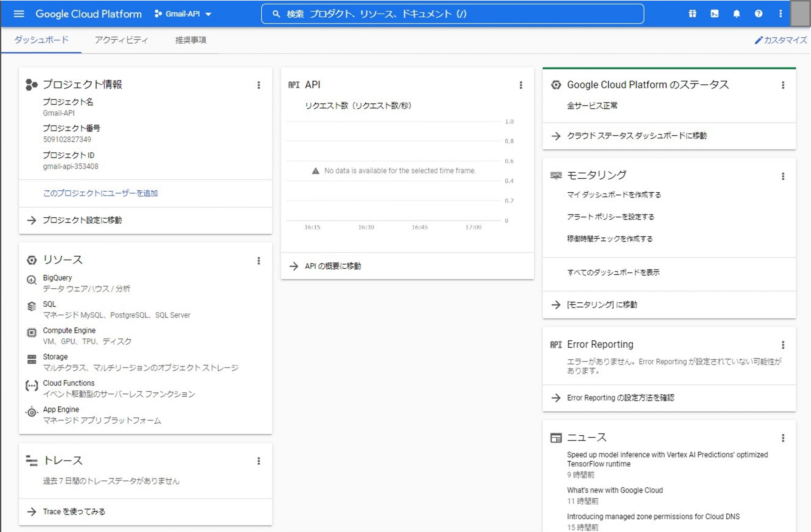
Task: Click マイ ダッシュボードを作成する
Action: [x=614, y=195]
